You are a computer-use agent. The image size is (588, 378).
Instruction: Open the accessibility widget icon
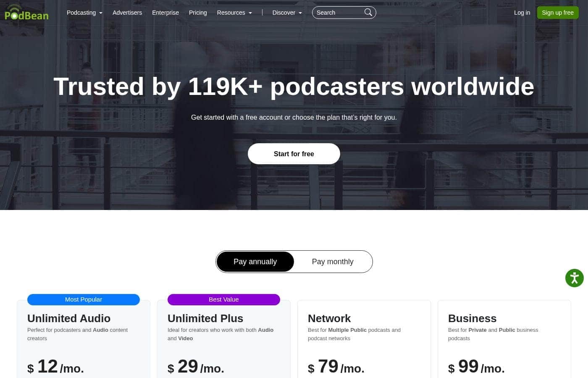tap(575, 278)
